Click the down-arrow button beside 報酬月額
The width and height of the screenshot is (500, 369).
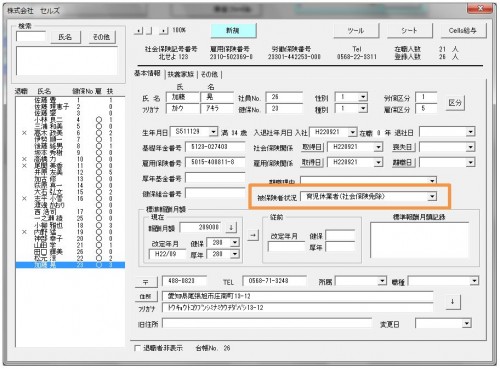click(x=231, y=228)
